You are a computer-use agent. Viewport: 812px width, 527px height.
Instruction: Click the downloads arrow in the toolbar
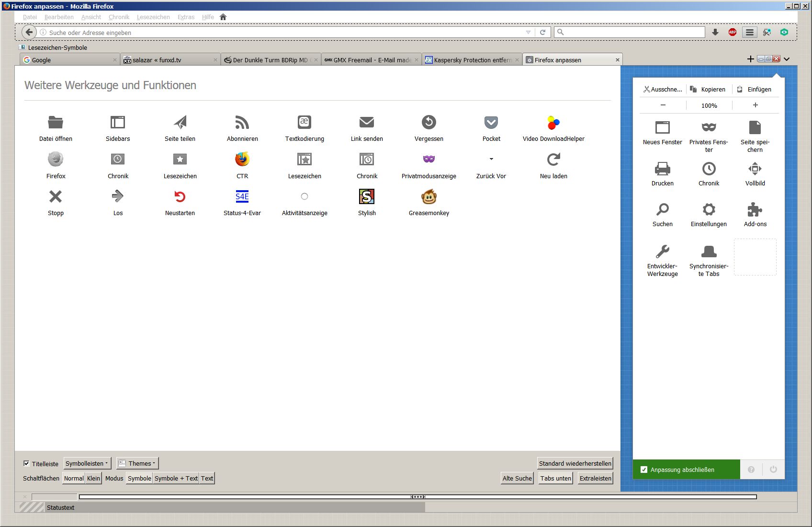point(715,32)
